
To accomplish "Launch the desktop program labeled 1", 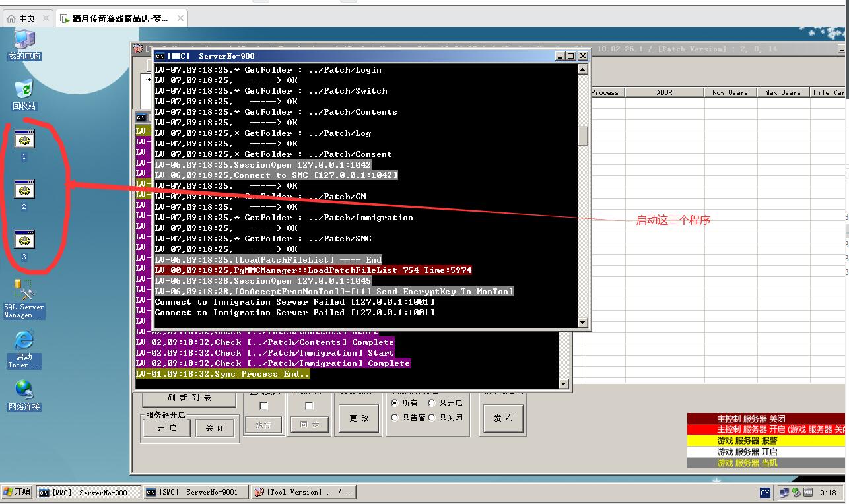I will [x=24, y=140].
